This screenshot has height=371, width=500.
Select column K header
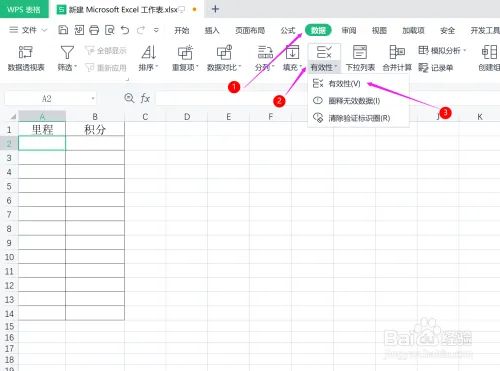click(x=480, y=117)
